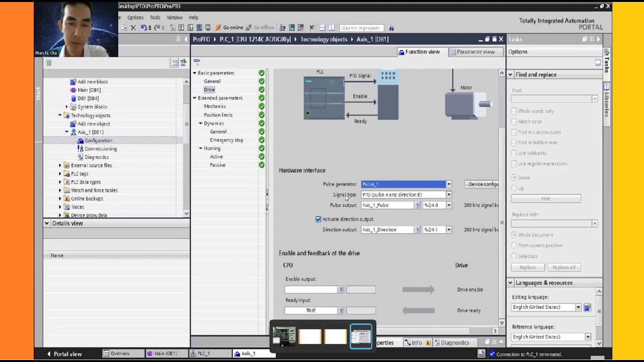Click tag picker icon beside Axis_1_Direction

(417, 230)
